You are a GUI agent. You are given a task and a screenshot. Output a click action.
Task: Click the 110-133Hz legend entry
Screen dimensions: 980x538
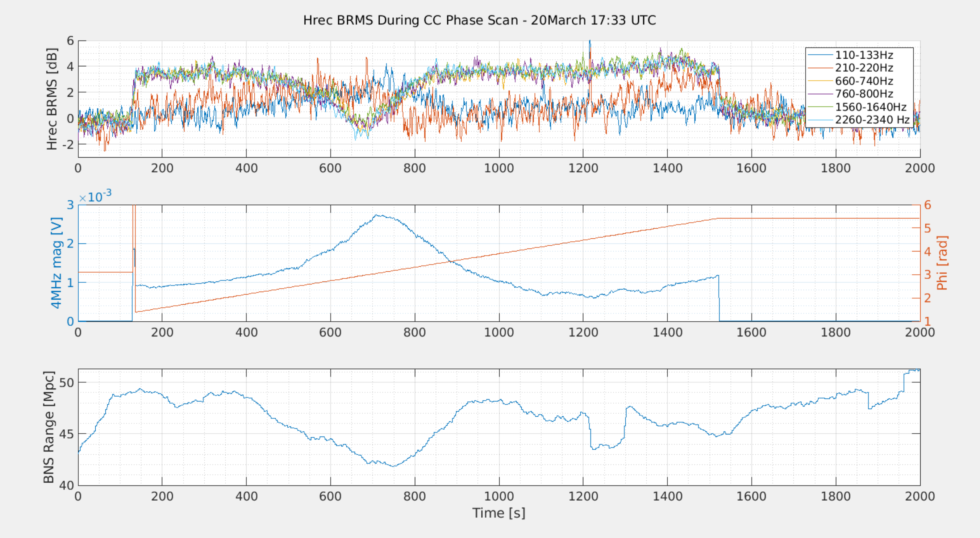coord(864,55)
